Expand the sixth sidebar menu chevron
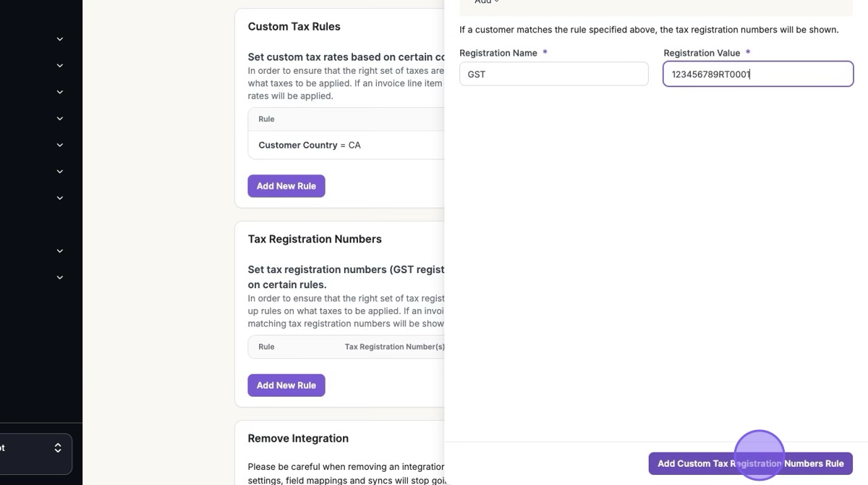 tap(60, 172)
